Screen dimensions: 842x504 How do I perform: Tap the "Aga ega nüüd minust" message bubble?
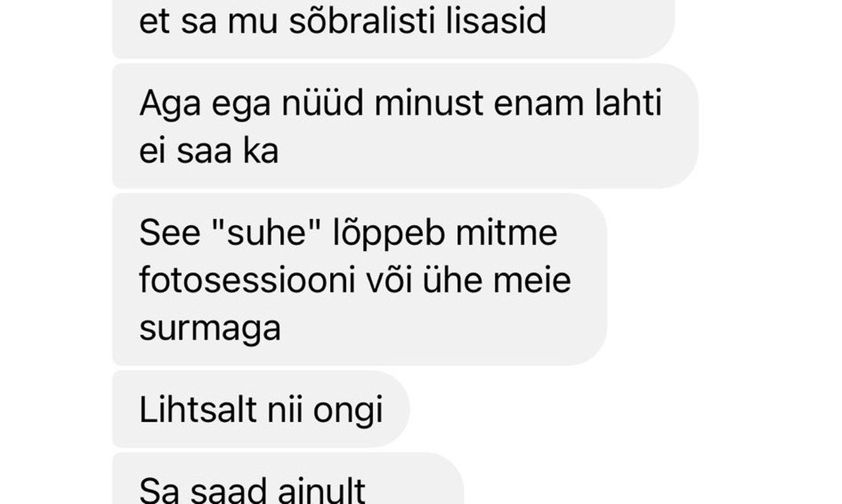pos(405,126)
